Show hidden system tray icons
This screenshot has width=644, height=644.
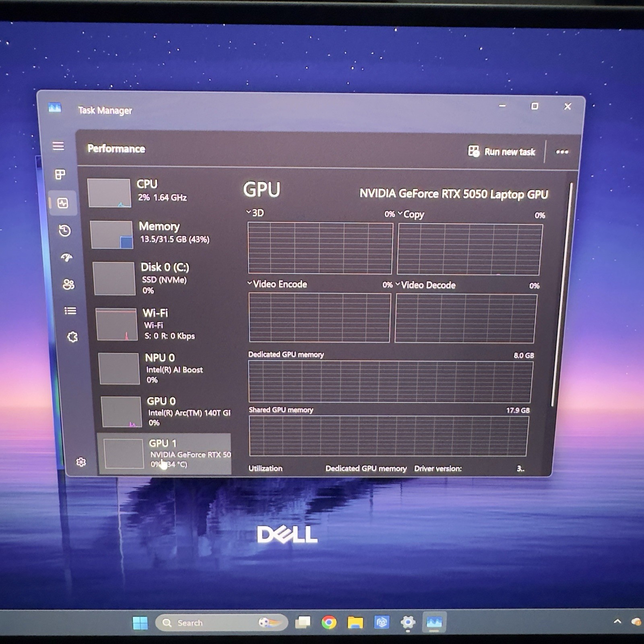coord(617,621)
